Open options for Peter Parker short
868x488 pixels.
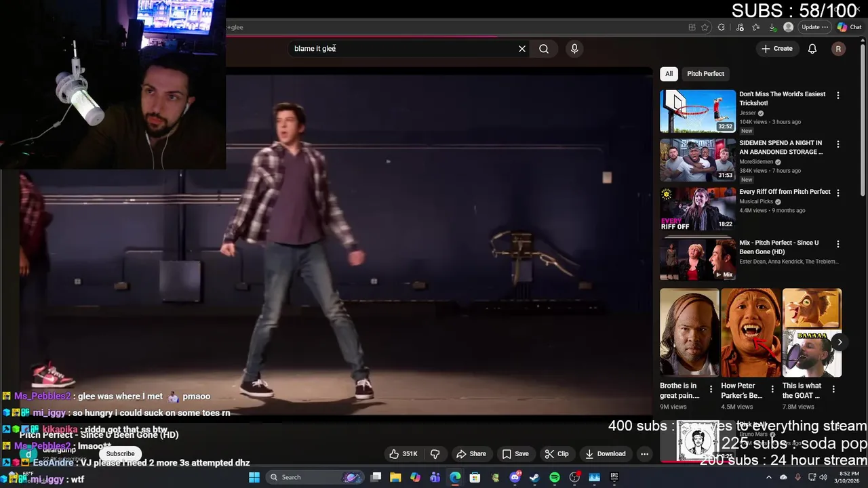772,389
